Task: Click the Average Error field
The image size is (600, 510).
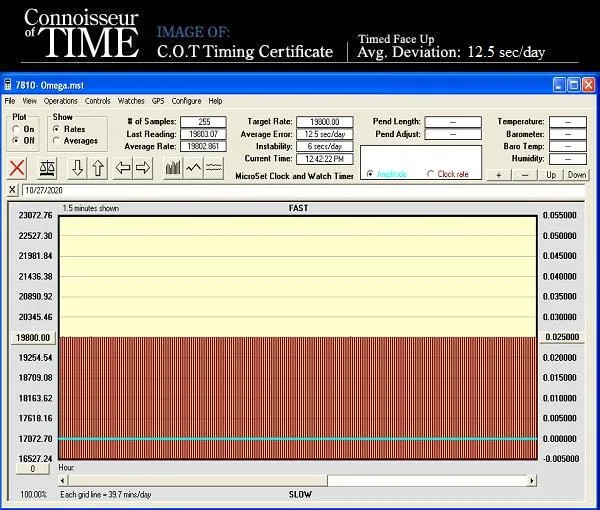Action: [324, 134]
